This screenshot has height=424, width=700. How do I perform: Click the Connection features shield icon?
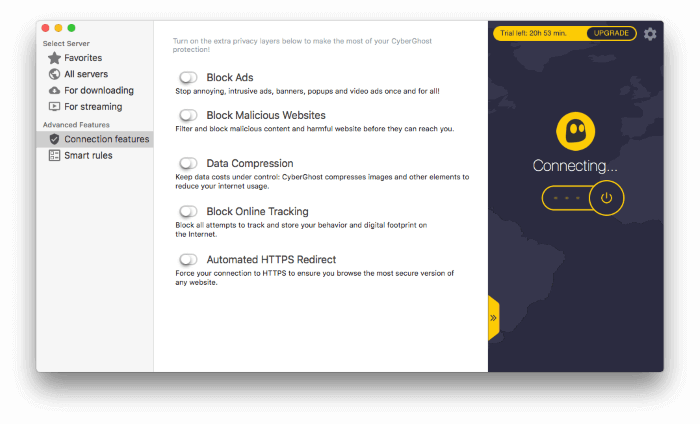pyautogui.click(x=54, y=139)
